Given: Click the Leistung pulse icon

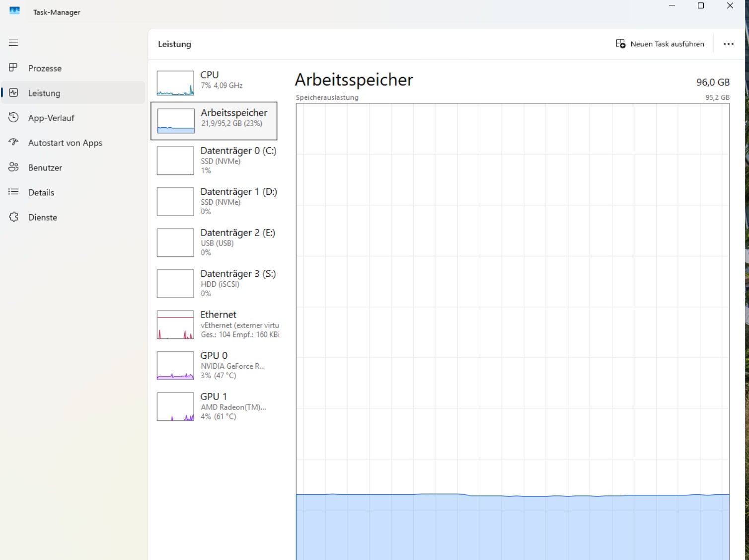Looking at the screenshot, I should point(13,93).
